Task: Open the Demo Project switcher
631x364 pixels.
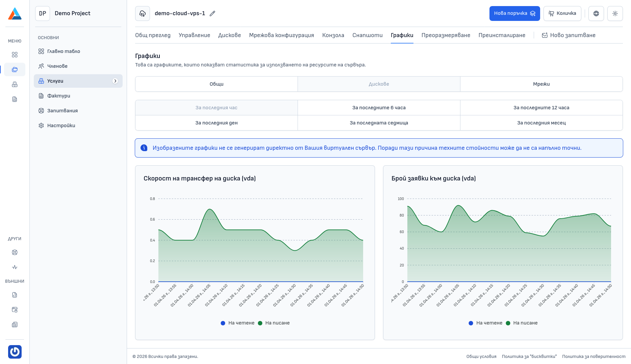Action: pos(72,13)
